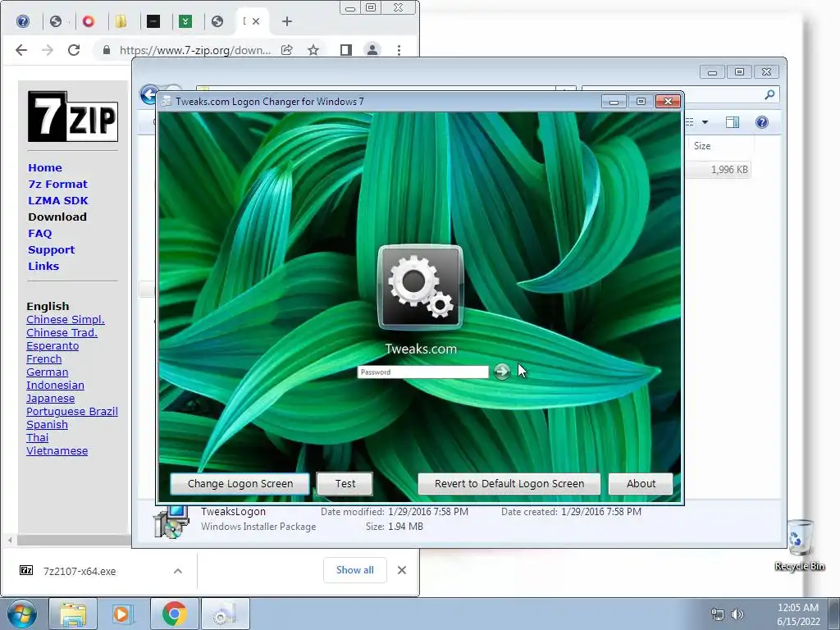Click the Chrome taskbar icon

coord(174,614)
